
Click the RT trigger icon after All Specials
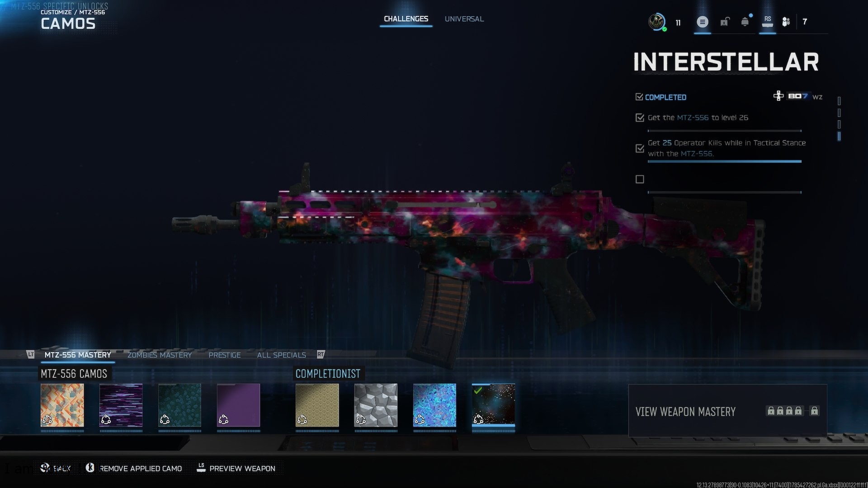click(321, 355)
